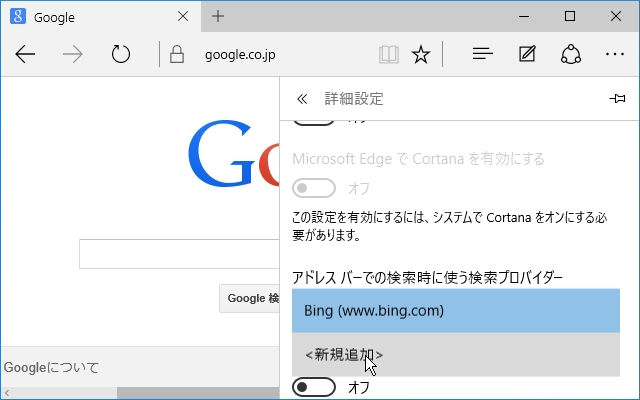Viewport: 640px width, 400px height.
Task: Open the Hub panel icon
Action: pyautogui.click(x=482, y=54)
